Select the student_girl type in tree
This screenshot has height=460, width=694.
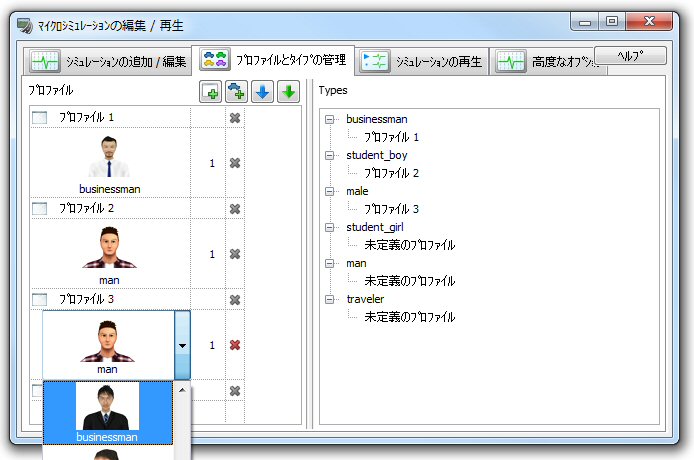tap(375, 227)
